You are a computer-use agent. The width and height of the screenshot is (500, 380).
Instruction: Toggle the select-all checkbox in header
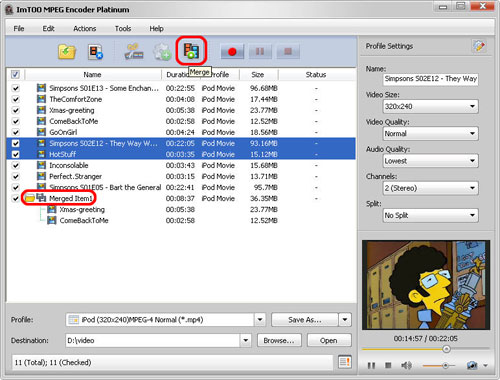(15, 74)
